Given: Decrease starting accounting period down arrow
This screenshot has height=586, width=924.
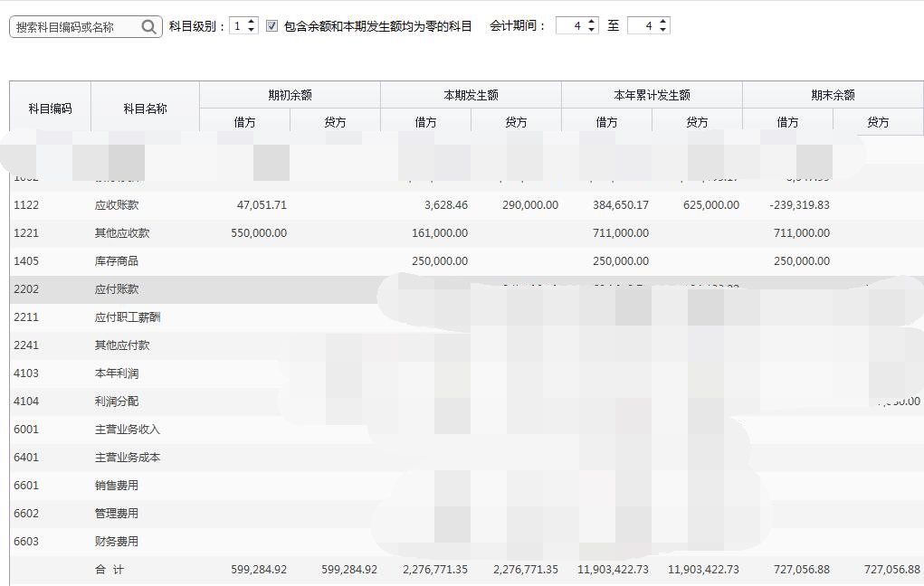Looking at the screenshot, I should pyautogui.click(x=592, y=31).
